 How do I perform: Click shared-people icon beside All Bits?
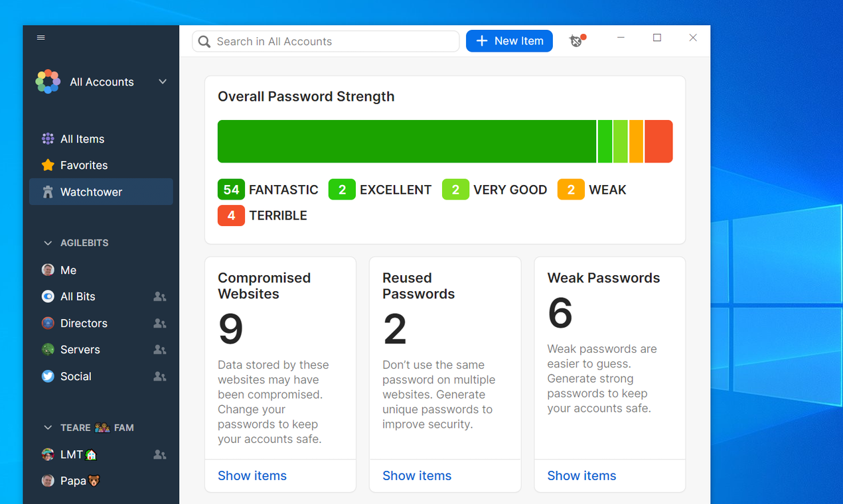click(x=159, y=296)
